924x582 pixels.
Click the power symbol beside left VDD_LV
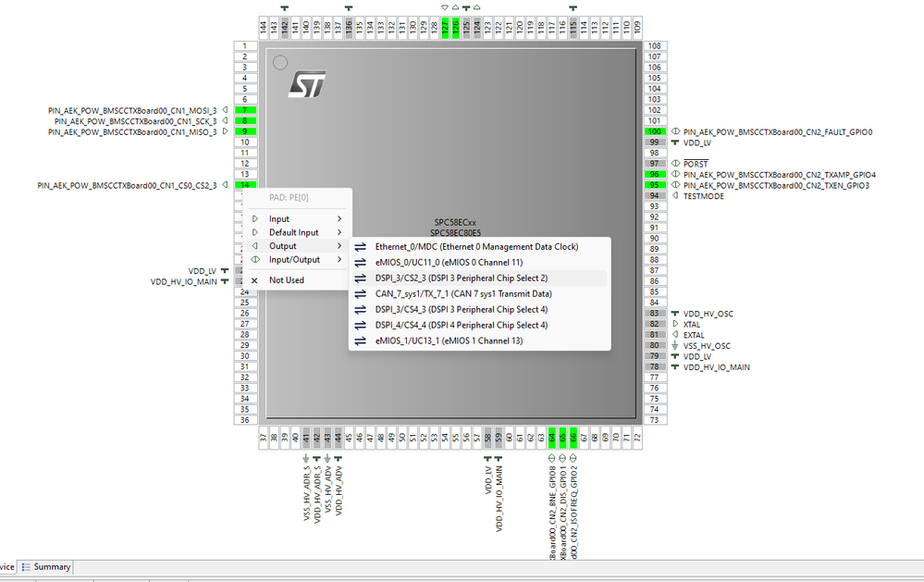(225, 271)
